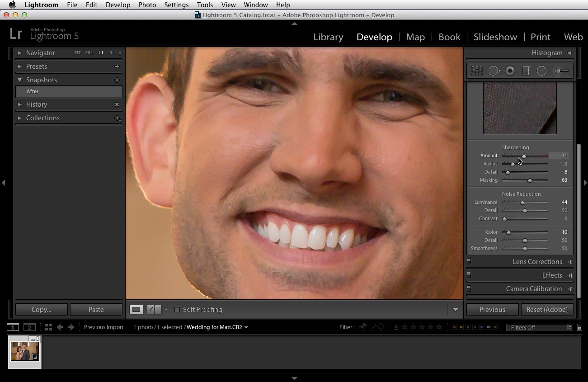Open the Settings menu
This screenshot has width=588, height=382.
coord(176,5)
